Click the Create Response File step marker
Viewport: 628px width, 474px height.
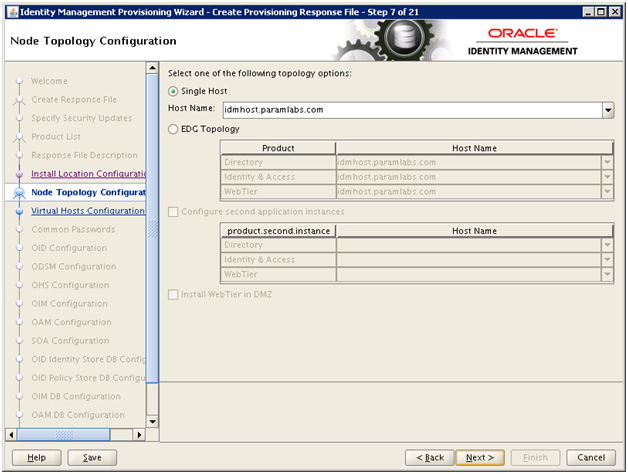point(19,100)
